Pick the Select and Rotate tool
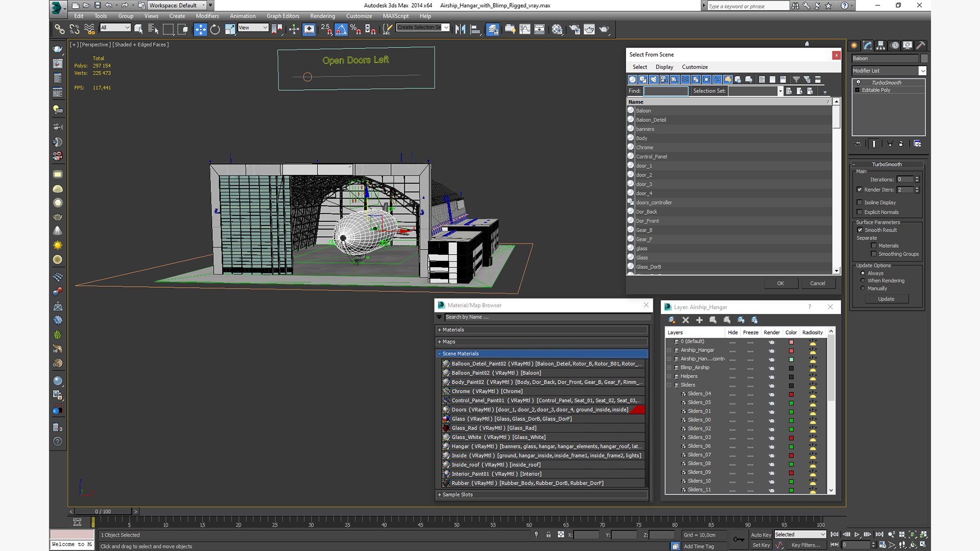This screenshot has width=980, height=551. [215, 29]
